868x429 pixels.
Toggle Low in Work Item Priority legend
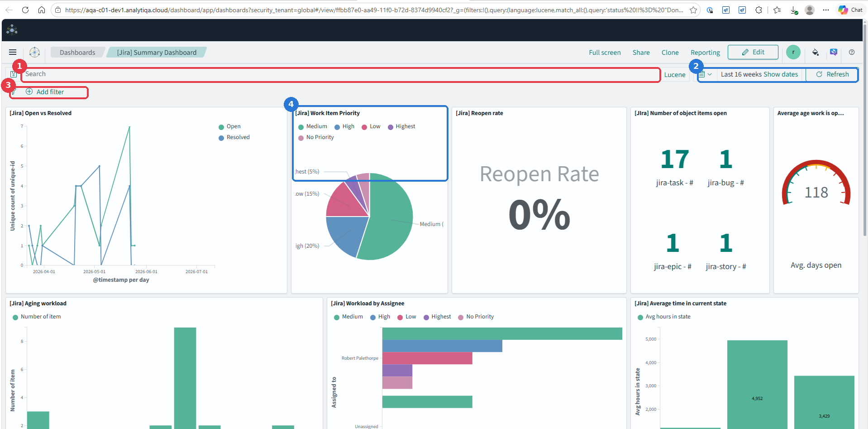coord(371,126)
